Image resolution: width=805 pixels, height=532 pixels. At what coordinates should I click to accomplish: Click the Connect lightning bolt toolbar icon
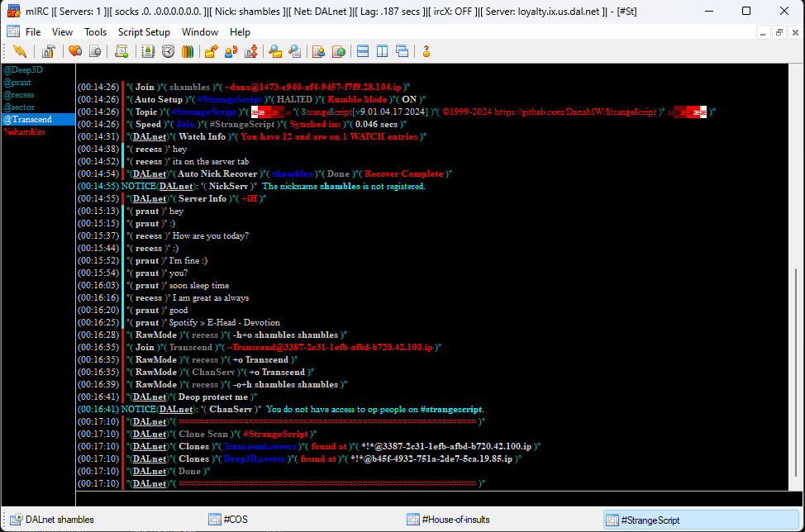[x=20, y=51]
